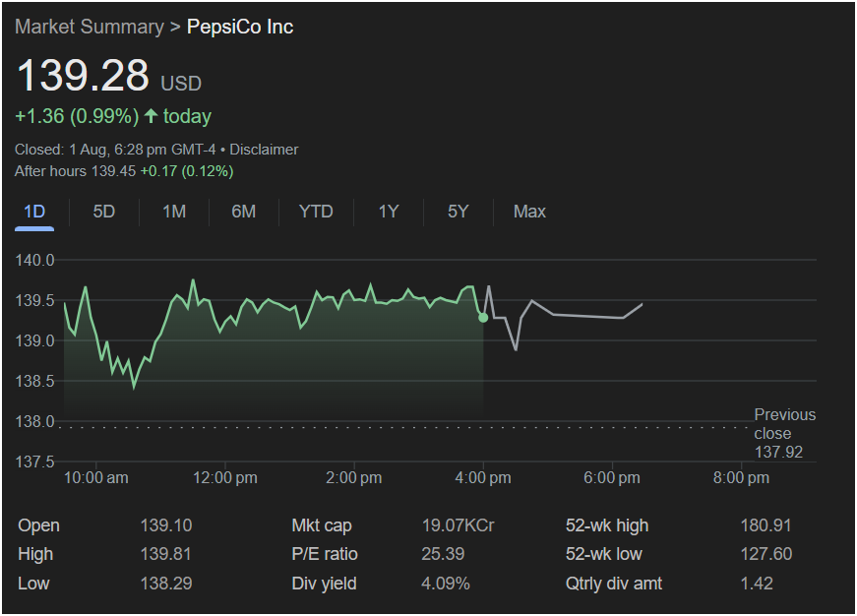The image size is (857, 616).
Task: Click the 12:00 pm axis label
Action: click(x=225, y=478)
